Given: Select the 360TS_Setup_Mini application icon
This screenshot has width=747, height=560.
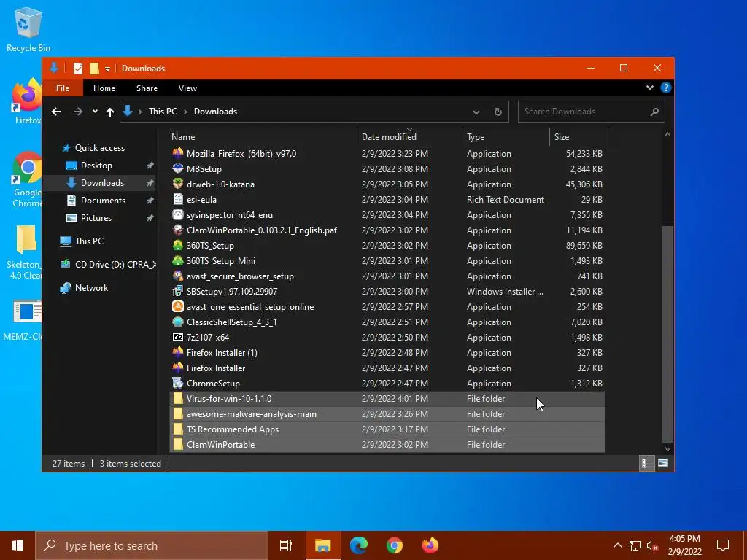Looking at the screenshot, I should pyautogui.click(x=178, y=260).
